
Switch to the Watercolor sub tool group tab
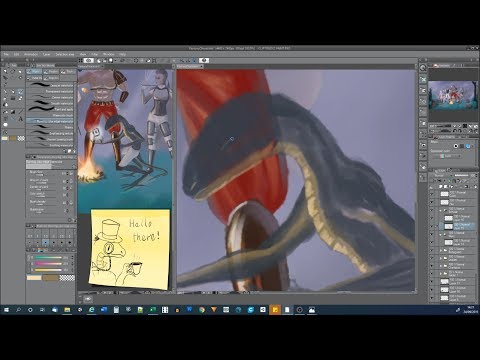tap(34, 72)
